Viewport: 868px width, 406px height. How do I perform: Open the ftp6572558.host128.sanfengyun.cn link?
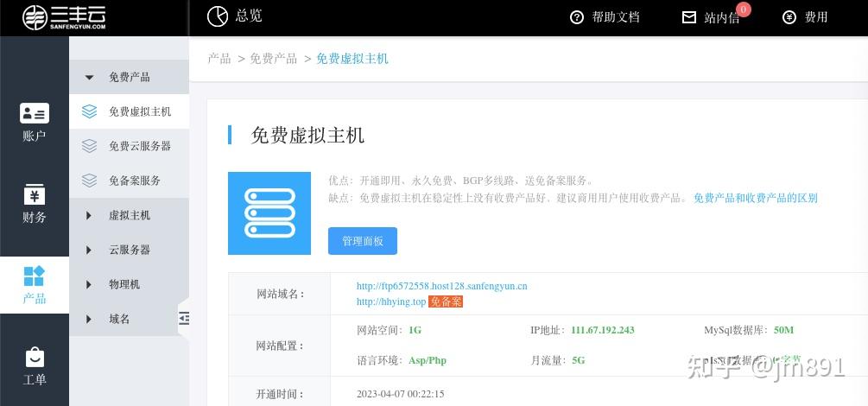pos(441,287)
